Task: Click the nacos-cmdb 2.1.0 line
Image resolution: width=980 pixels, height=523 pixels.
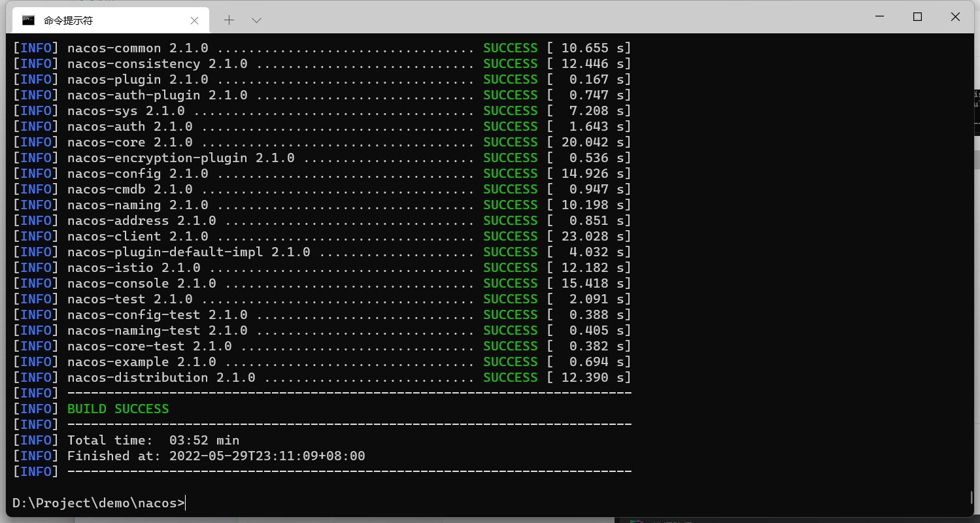Action: click(x=322, y=189)
